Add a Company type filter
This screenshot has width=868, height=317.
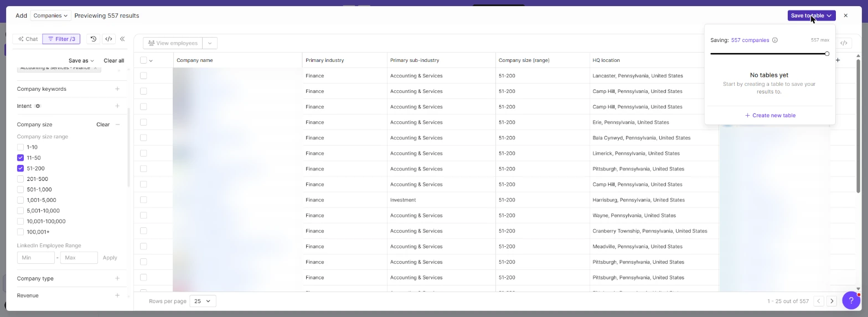117,278
